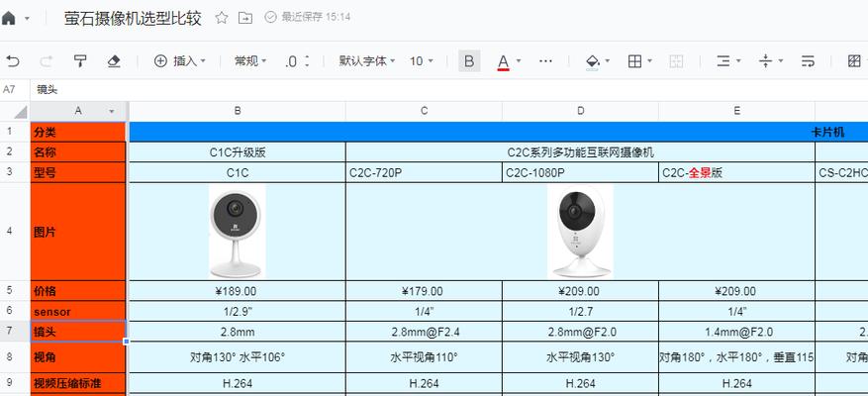Click the 图片 label cell
The height and width of the screenshot is (396, 868).
(78, 232)
